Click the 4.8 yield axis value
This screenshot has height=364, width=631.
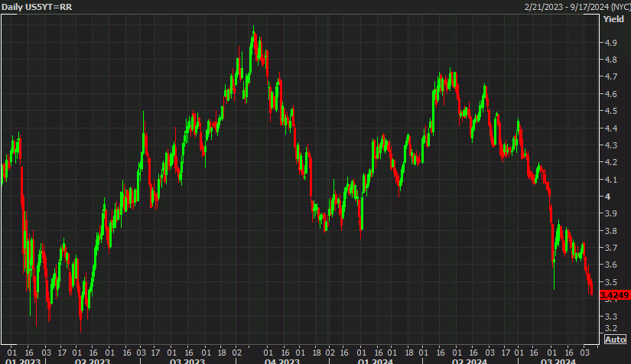coord(611,60)
